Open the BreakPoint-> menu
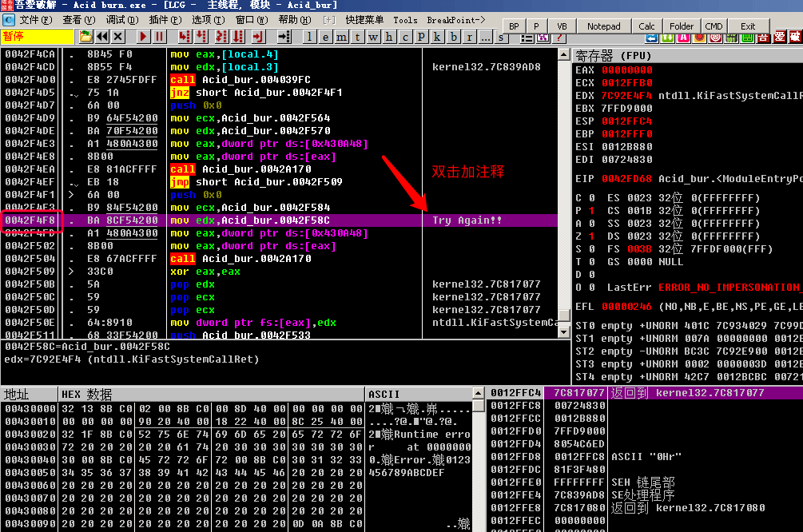This screenshot has width=803, height=532. click(455, 20)
